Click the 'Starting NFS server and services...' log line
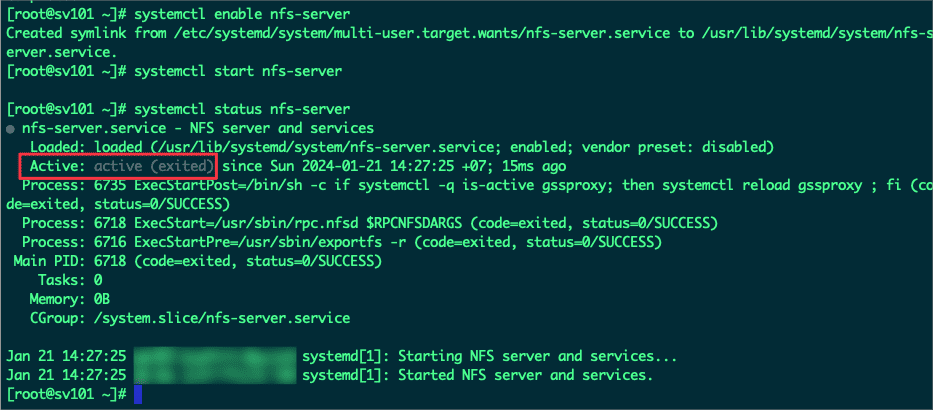Image resolution: width=933 pixels, height=410 pixels. (537, 357)
